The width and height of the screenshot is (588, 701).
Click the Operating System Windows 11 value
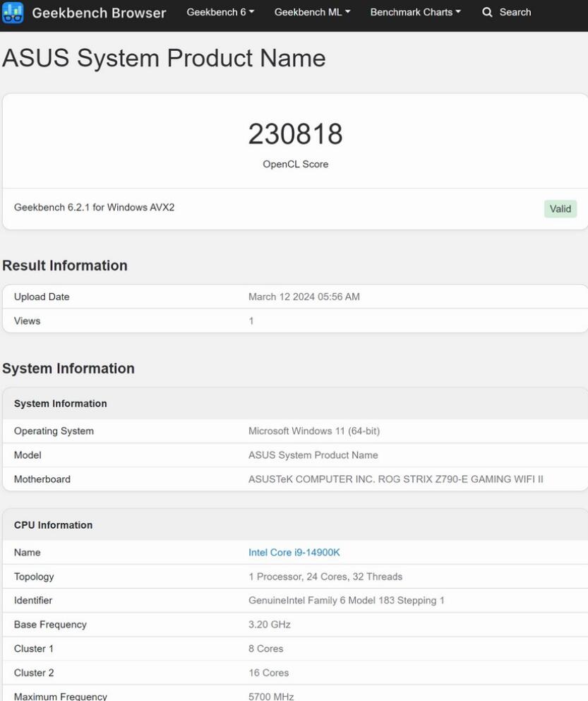coord(313,431)
